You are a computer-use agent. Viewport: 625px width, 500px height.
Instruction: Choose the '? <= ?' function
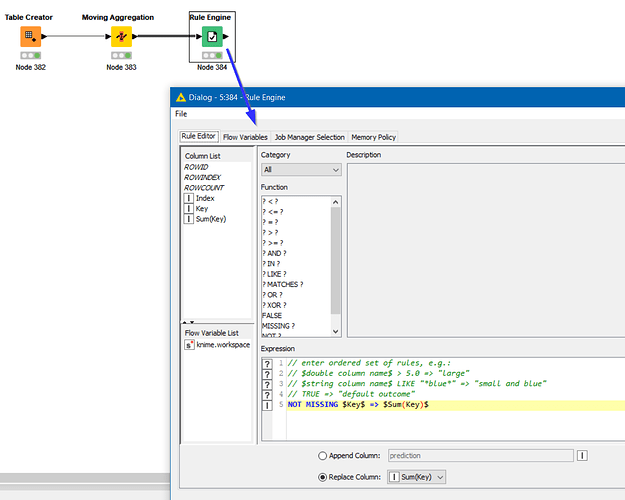point(273,212)
